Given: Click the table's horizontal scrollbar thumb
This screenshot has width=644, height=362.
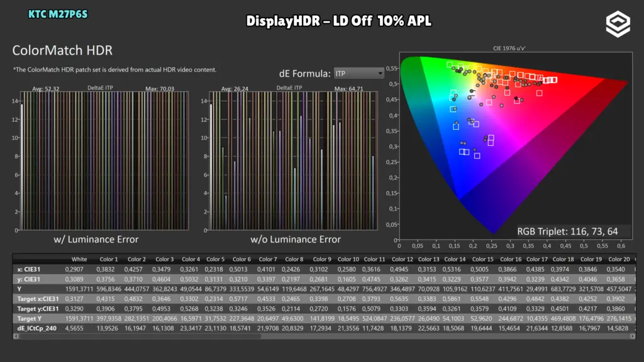Looking at the screenshot, I should 140,336.
